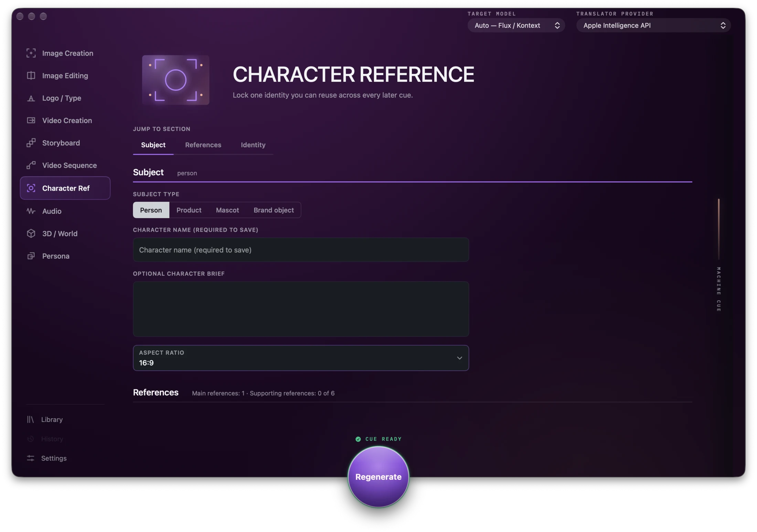Select the Logo / Type icon
757x532 pixels.
(31, 98)
